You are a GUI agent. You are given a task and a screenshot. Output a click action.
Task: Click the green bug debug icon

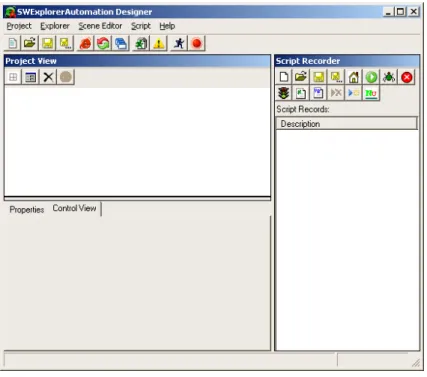389,77
